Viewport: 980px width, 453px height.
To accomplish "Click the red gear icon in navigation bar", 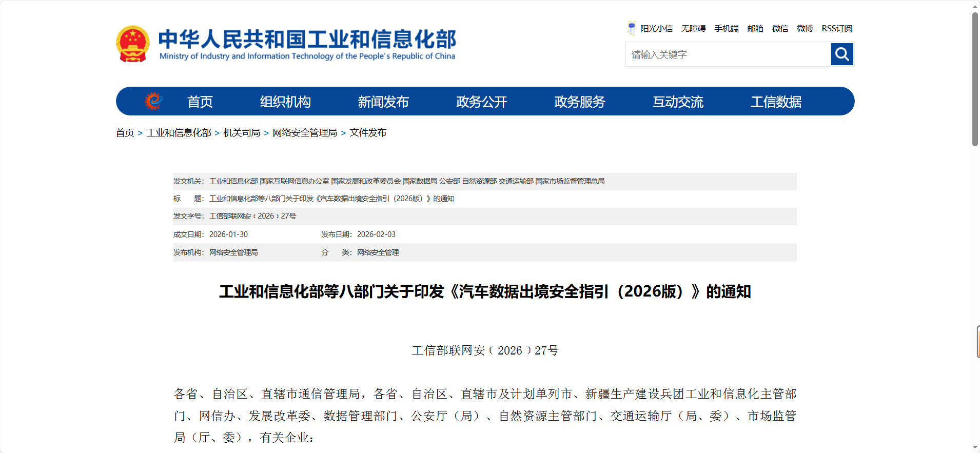I will tap(153, 101).
